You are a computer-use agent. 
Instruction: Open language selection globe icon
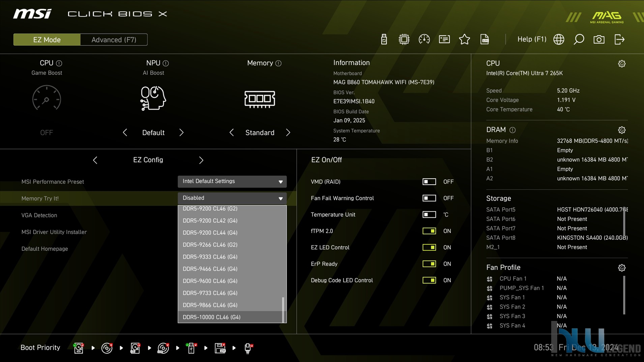(x=559, y=39)
